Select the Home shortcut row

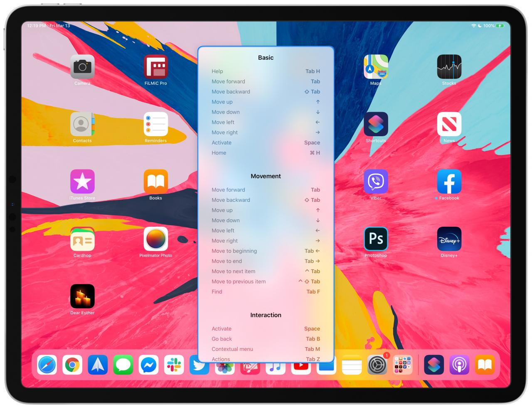tap(266, 153)
